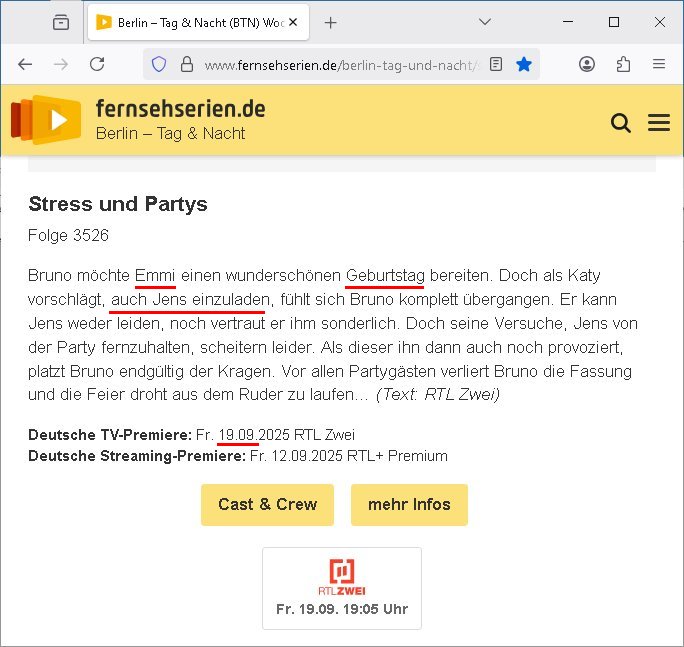Screen dimensions: 684x647
Task: Click the site padlock security icon
Action: [x=186, y=64]
